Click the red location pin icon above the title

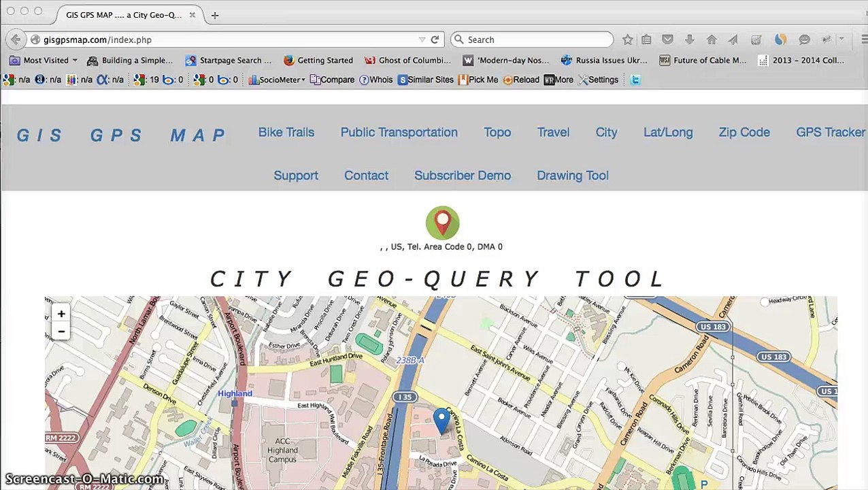point(442,223)
